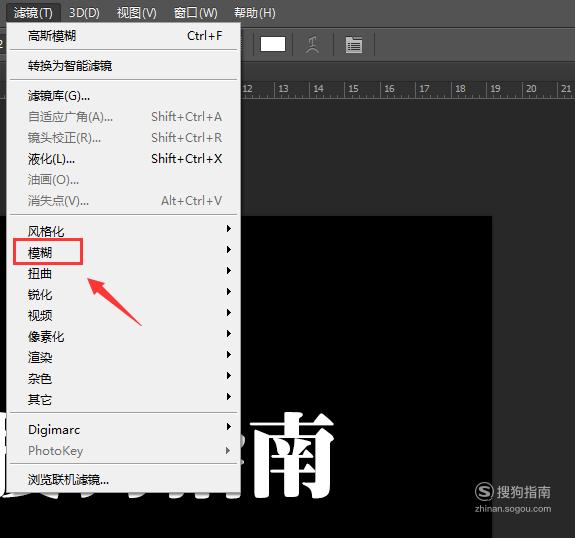Image resolution: width=575 pixels, height=538 pixels.
Task: Click 消失点(V)... entry
Action: pos(124,201)
